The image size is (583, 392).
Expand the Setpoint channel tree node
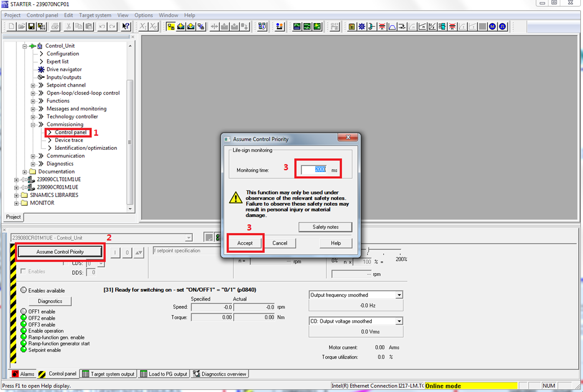(33, 85)
